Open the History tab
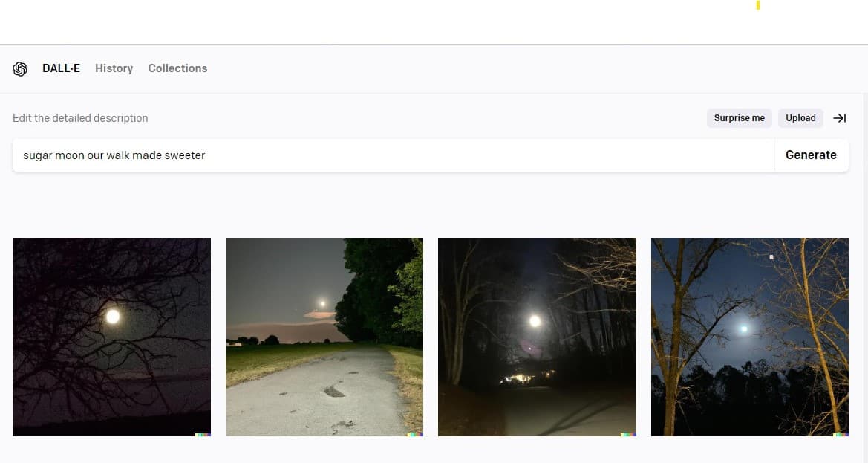 click(114, 68)
